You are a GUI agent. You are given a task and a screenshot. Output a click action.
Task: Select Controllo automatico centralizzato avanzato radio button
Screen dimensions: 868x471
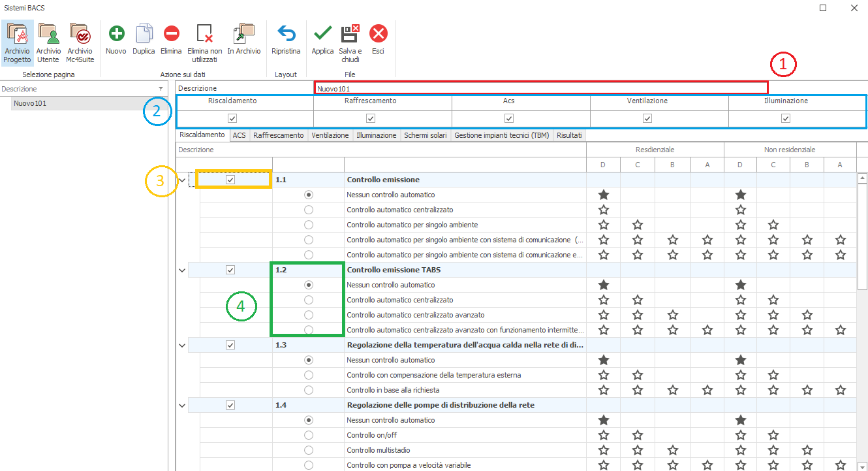[x=309, y=315]
